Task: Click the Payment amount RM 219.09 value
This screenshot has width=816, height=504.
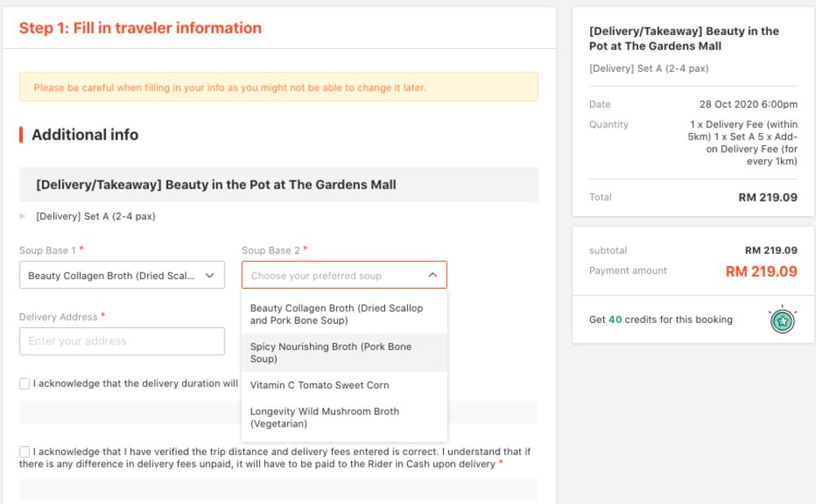Action: pos(760,272)
